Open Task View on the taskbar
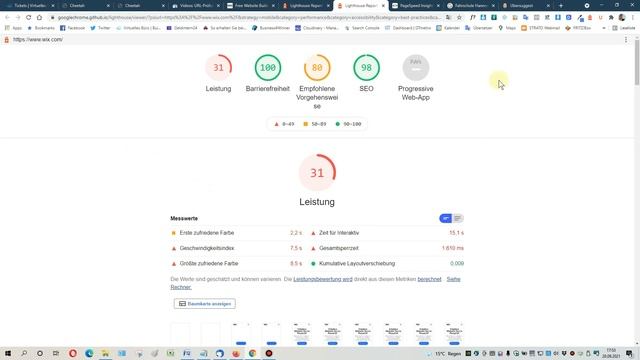640x360 pixels. click(x=56, y=353)
